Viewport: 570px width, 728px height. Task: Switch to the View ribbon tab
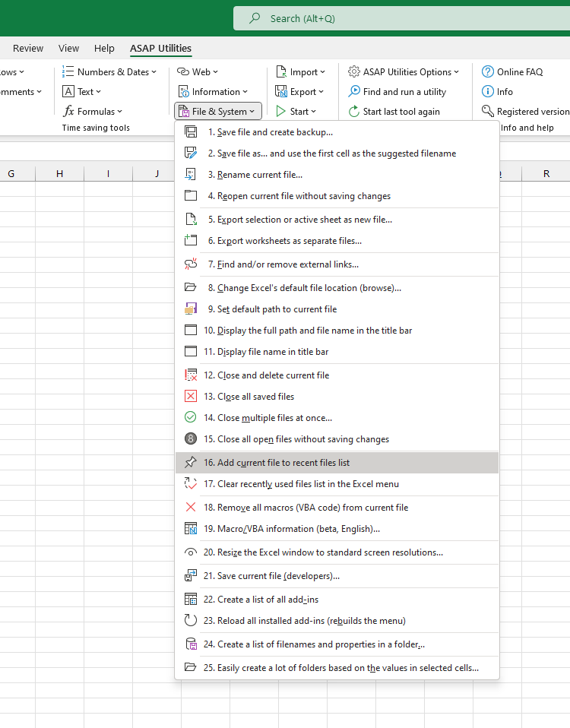(68, 49)
